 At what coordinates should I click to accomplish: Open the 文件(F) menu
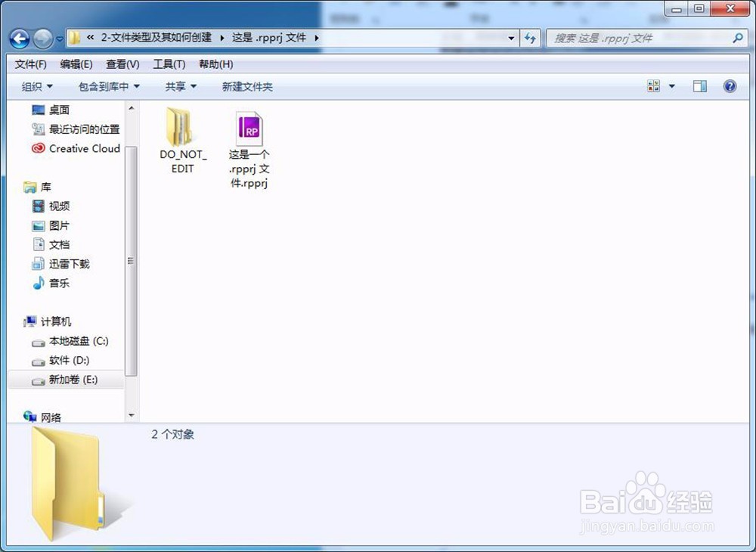point(30,64)
